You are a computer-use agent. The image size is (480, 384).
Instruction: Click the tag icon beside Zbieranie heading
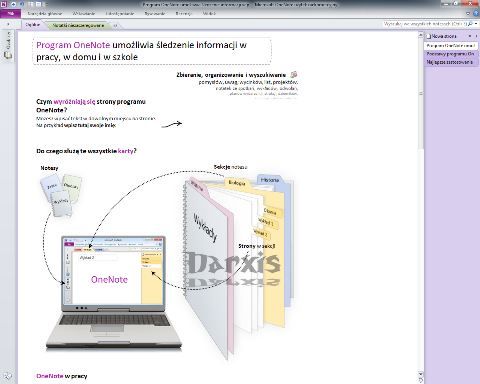(294, 75)
